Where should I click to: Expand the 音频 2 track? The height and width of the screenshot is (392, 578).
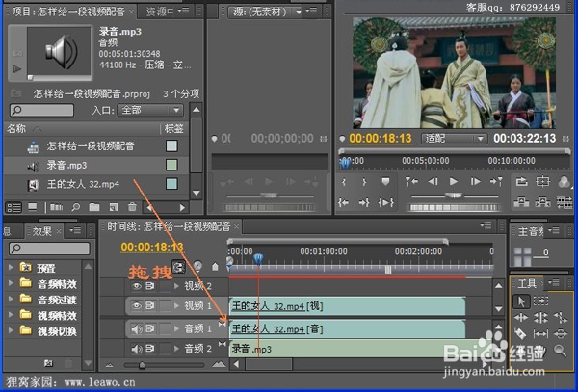[176, 349]
